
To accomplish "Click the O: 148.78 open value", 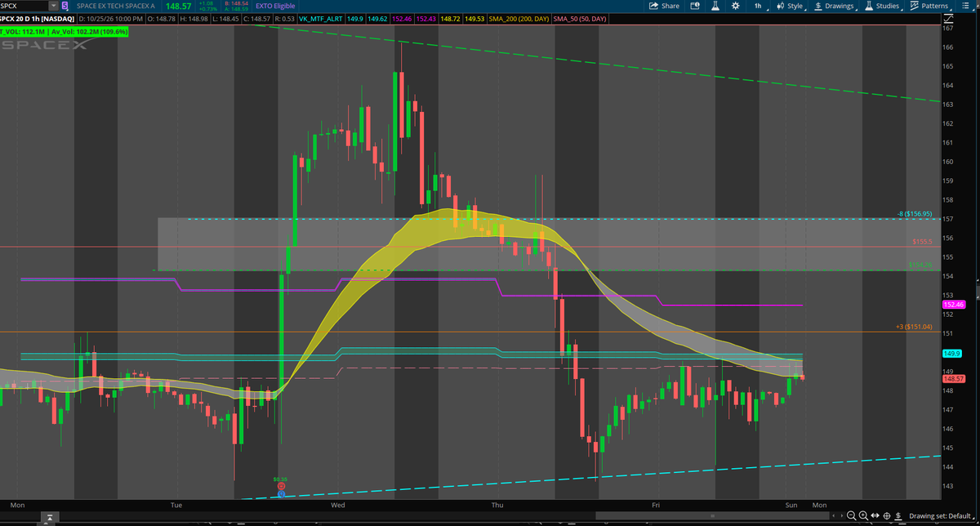I will pyautogui.click(x=161, y=17).
